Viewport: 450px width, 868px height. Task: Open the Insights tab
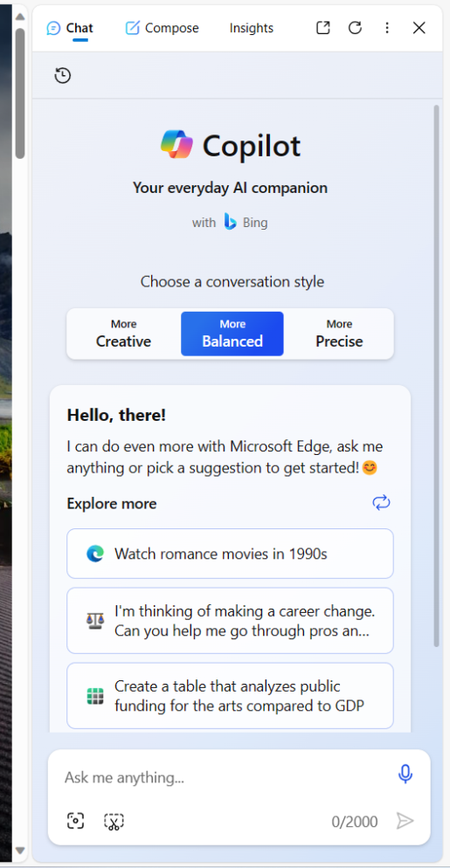click(252, 28)
